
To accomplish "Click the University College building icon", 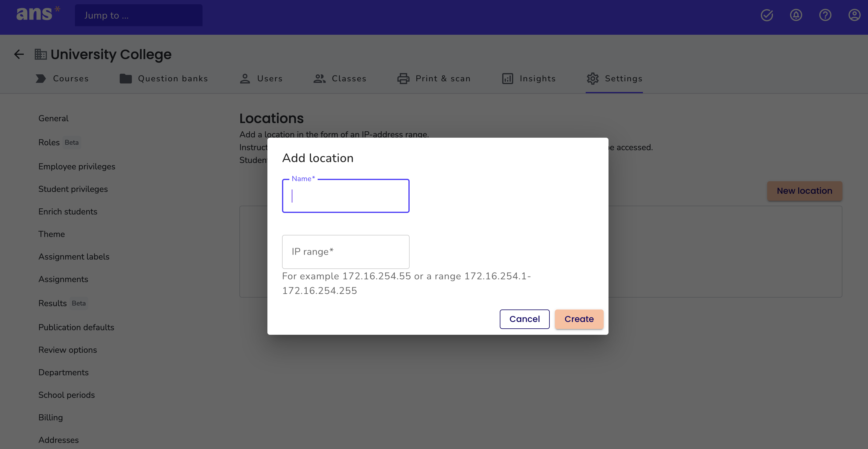I will 41,54.
